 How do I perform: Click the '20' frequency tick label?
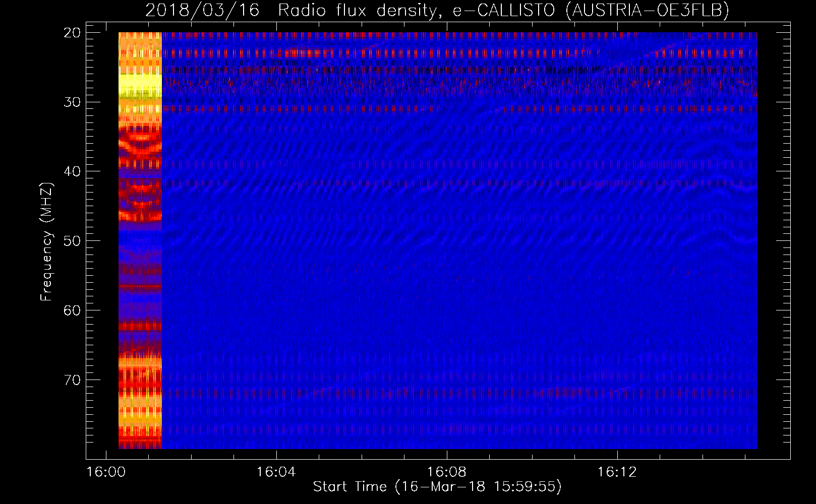point(72,33)
